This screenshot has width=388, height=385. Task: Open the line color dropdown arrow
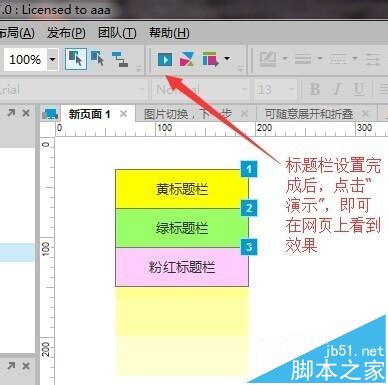click(285, 59)
